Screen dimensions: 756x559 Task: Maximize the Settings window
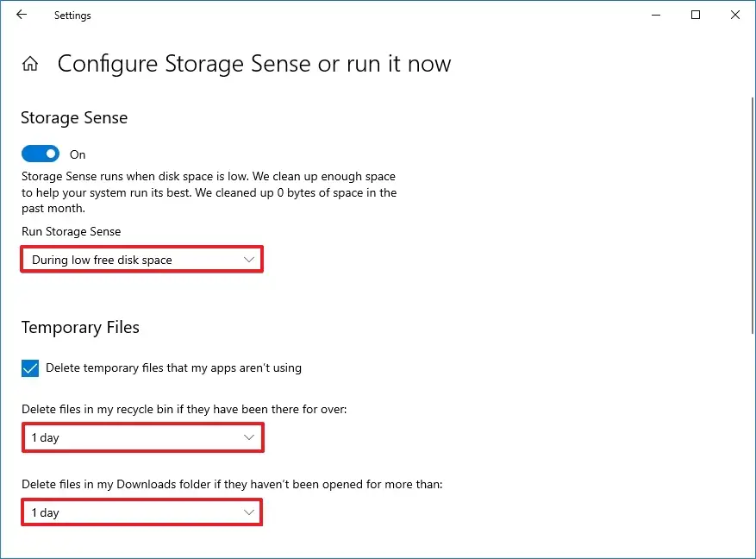tap(695, 15)
